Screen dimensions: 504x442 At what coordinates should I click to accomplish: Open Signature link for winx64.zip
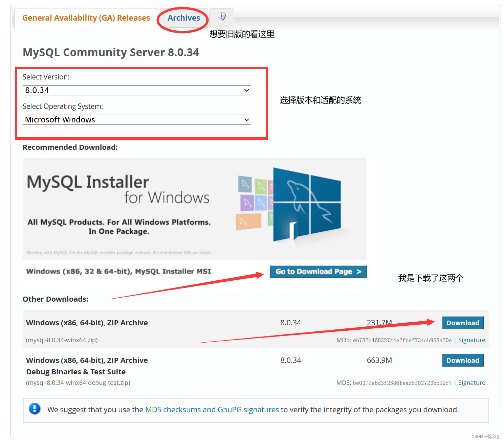click(x=472, y=340)
